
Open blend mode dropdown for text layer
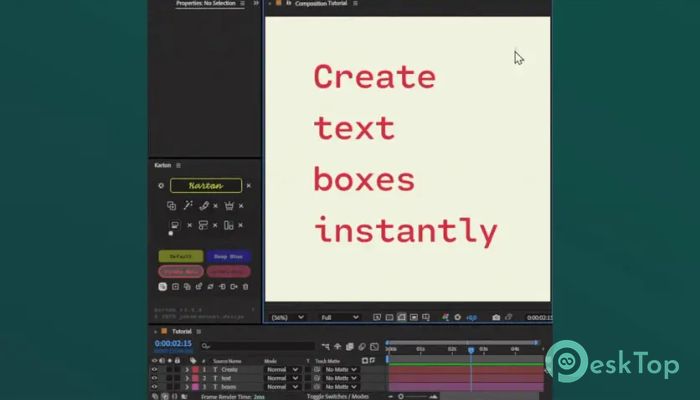tap(282, 378)
